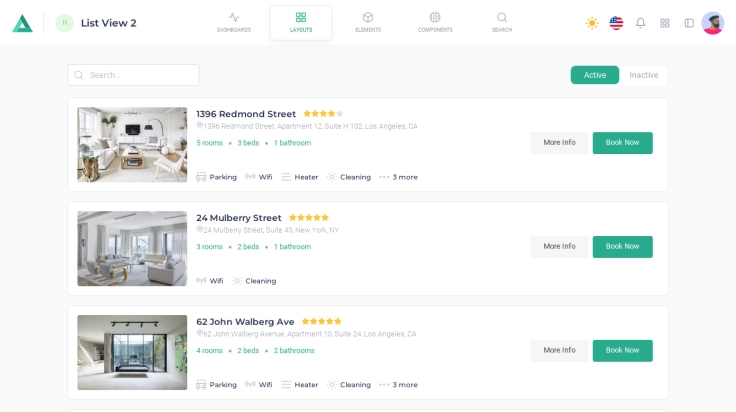Click the green H project badge
Viewport: 736px width, 412px height.
tap(65, 23)
